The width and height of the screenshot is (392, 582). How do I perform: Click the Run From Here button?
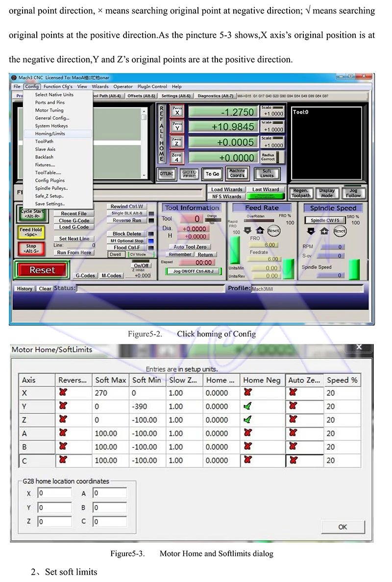pos(74,252)
